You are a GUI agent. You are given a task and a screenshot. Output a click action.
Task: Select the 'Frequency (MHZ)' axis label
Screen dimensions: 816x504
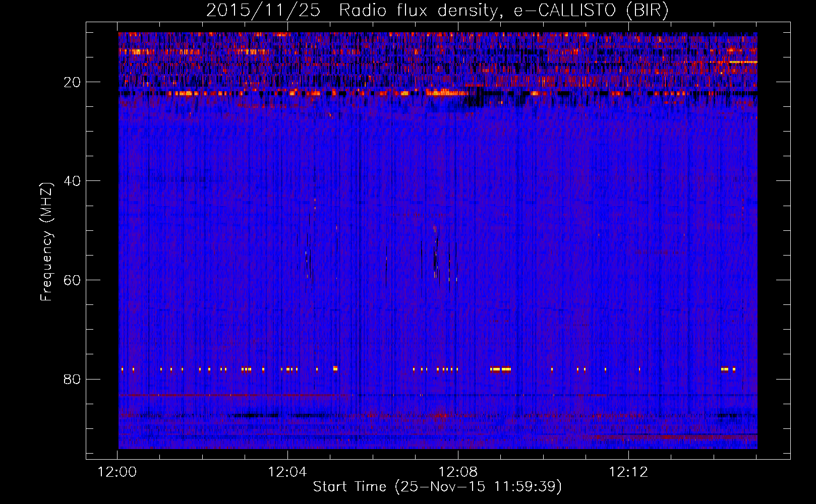[x=46, y=242]
